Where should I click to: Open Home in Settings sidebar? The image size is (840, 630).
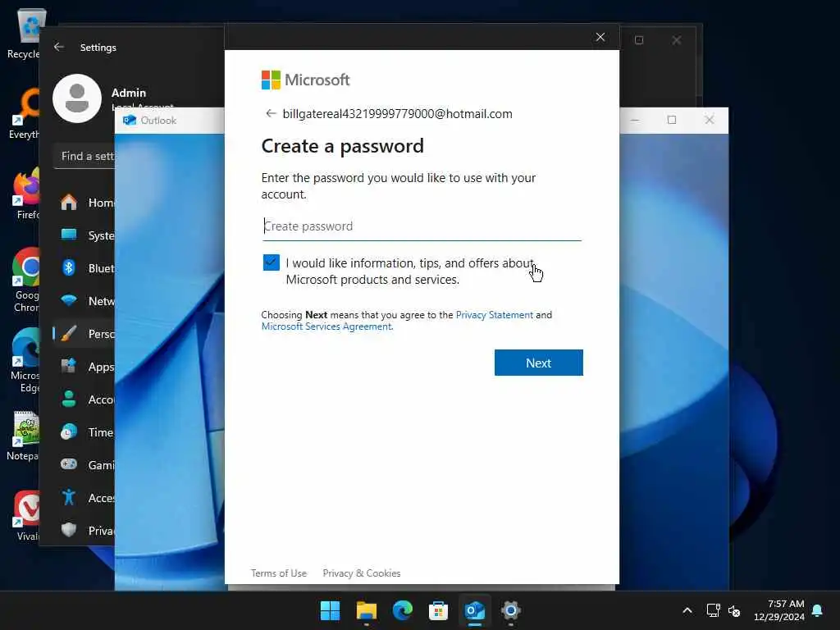(84, 203)
